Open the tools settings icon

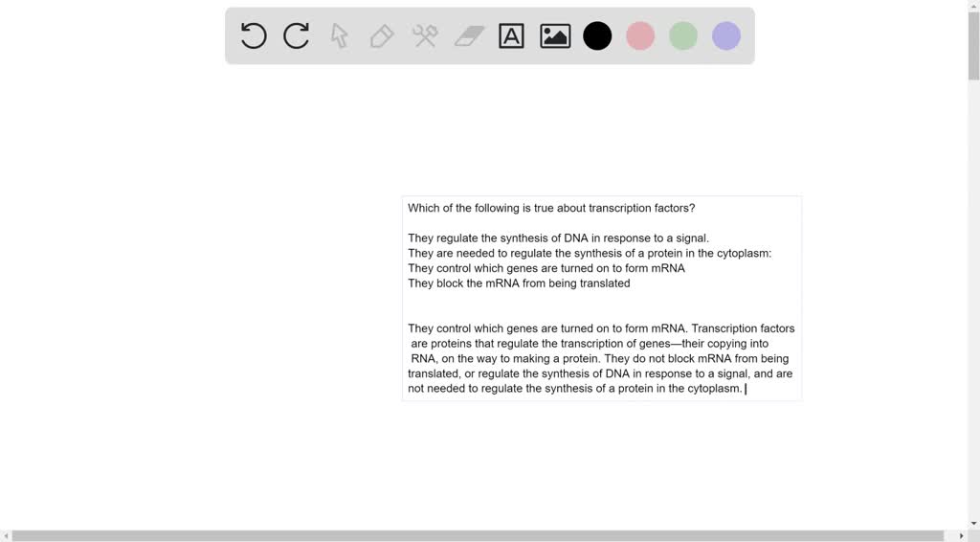click(425, 36)
